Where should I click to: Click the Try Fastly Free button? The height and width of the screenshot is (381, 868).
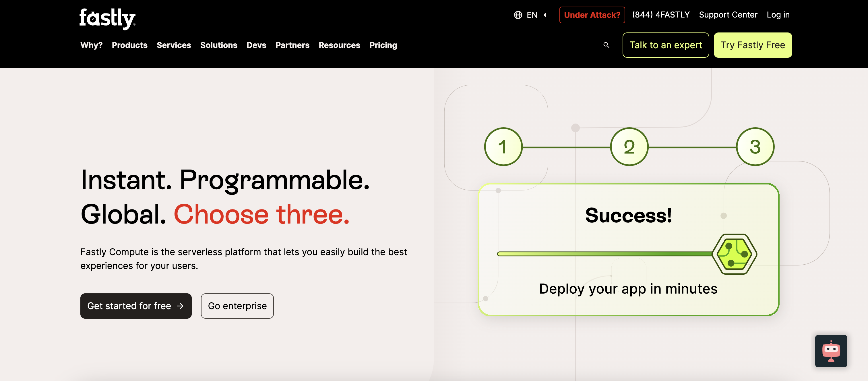[753, 45]
